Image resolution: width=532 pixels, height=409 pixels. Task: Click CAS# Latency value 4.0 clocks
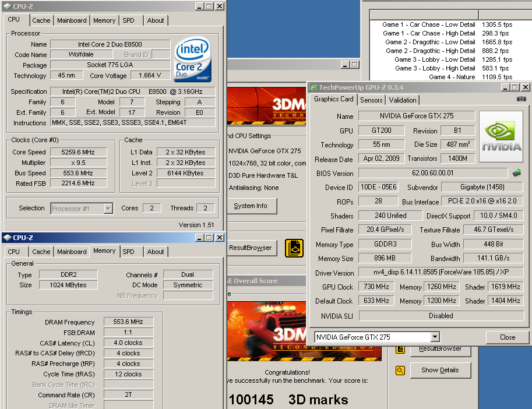(128, 343)
